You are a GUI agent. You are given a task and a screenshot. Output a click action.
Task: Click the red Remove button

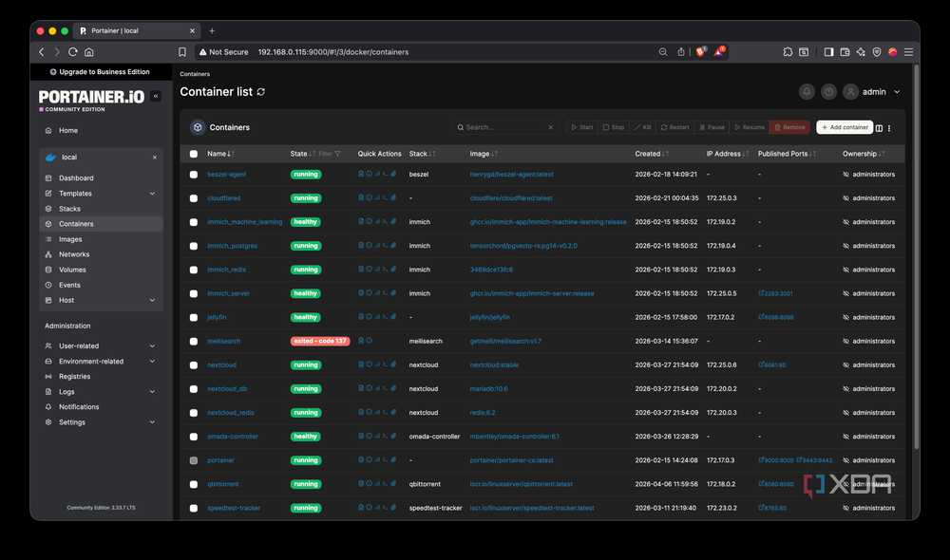point(789,127)
